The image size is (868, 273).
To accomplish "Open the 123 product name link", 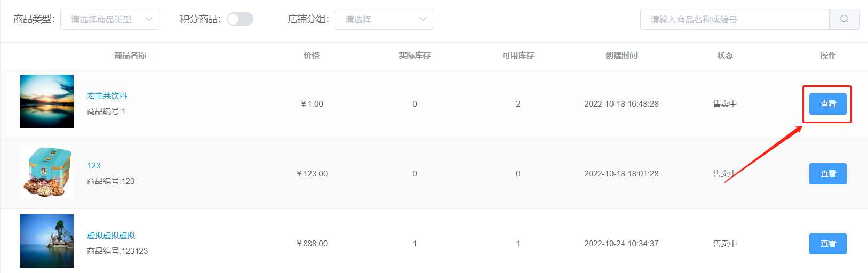I will coord(94,166).
